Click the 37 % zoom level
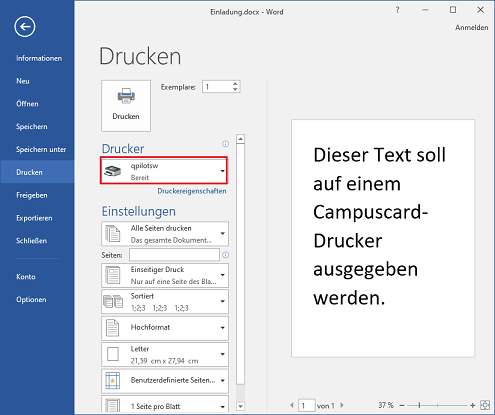The image size is (495, 415). pyautogui.click(x=386, y=405)
